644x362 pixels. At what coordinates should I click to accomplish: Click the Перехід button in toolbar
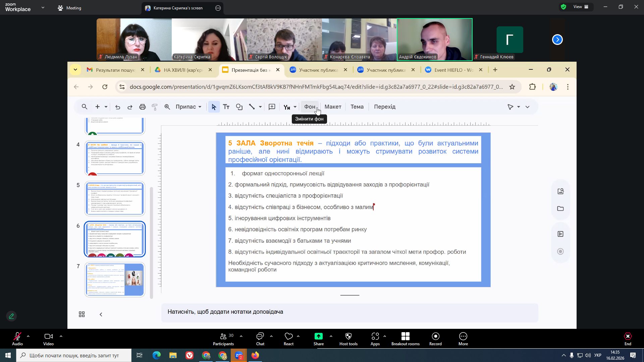click(385, 107)
